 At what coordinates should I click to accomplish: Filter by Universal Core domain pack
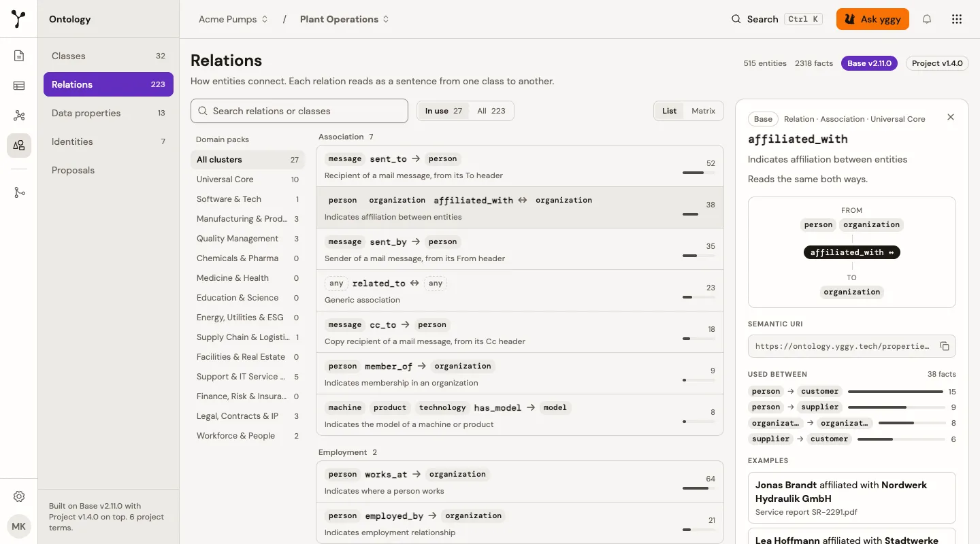coord(248,180)
